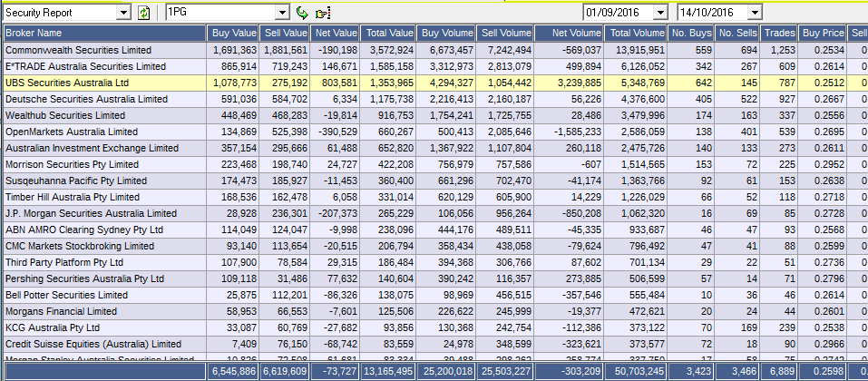Viewport: 868px width, 381px height.
Task: Sort by Net Value column header
Action: point(335,34)
